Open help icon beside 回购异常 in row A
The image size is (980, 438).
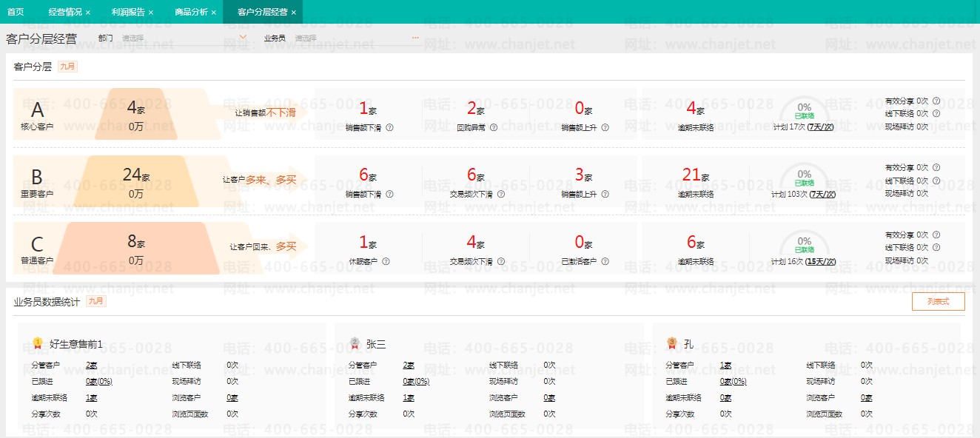click(494, 127)
